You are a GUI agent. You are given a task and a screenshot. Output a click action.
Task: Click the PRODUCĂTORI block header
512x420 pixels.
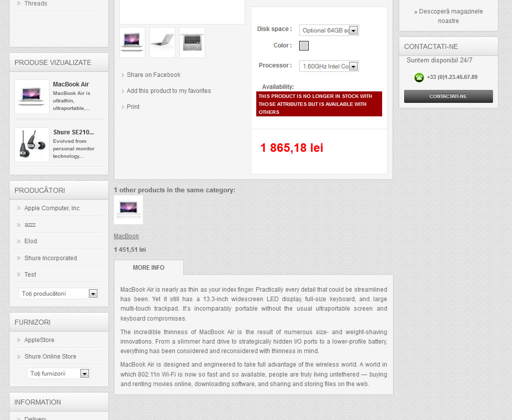pos(59,190)
